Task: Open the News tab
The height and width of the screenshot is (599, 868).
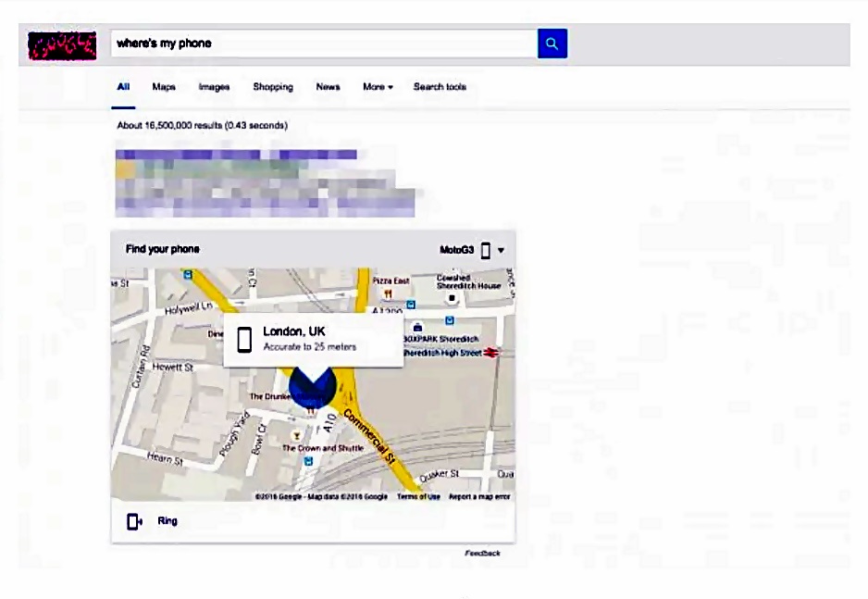Action: click(x=328, y=87)
